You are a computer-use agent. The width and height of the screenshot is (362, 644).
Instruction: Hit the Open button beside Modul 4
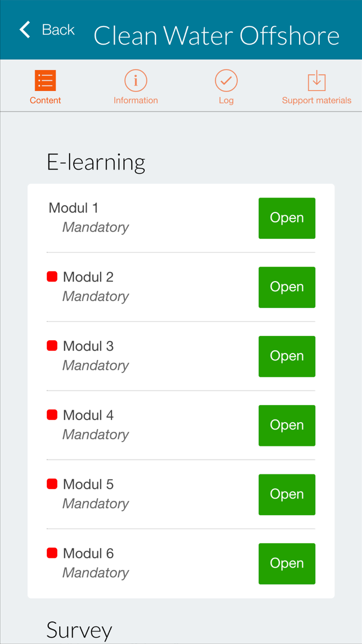[287, 426]
